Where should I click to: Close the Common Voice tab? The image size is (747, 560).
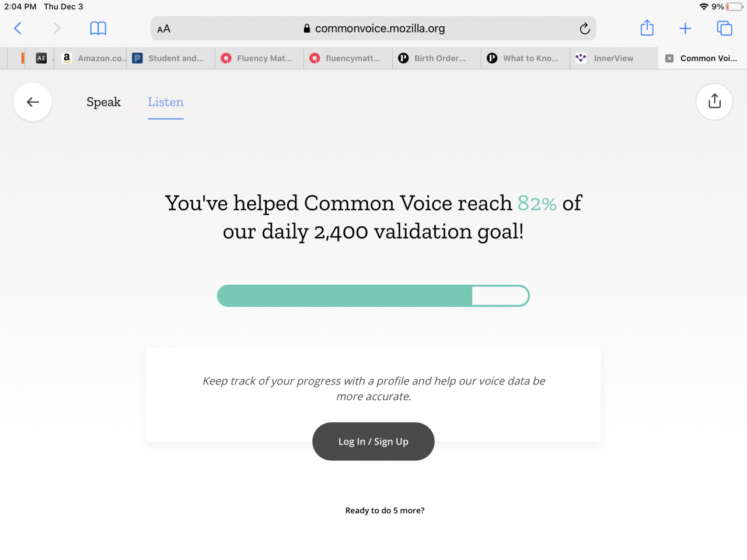(x=669, y=58)
